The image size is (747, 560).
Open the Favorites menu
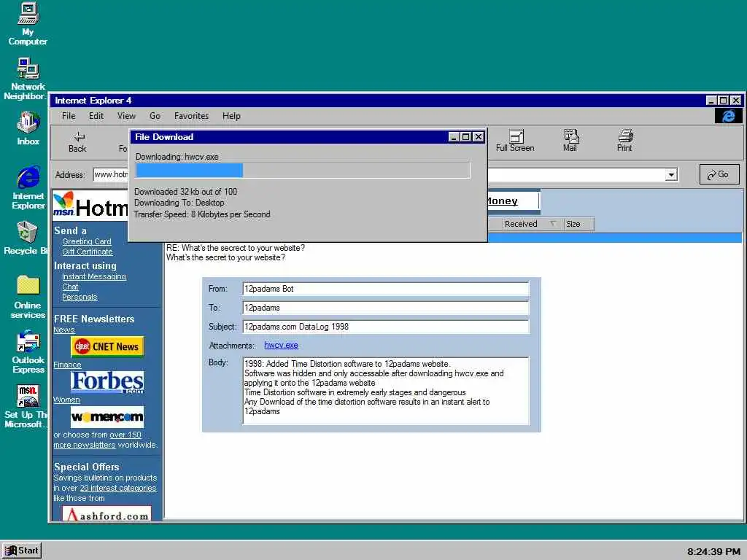191,116
